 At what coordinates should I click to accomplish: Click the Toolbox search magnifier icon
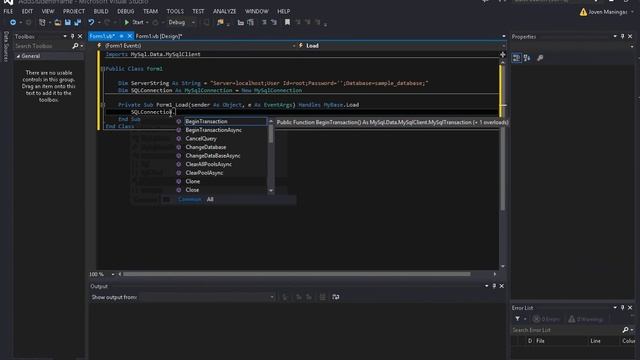[75, 46]
